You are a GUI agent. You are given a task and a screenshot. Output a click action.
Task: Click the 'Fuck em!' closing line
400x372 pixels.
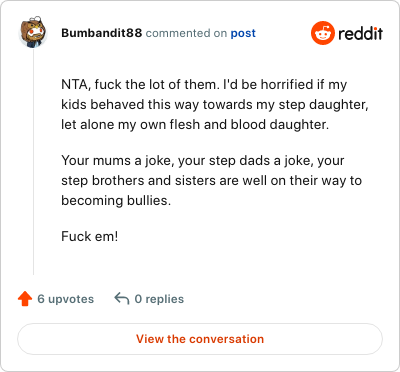point(90,236)
